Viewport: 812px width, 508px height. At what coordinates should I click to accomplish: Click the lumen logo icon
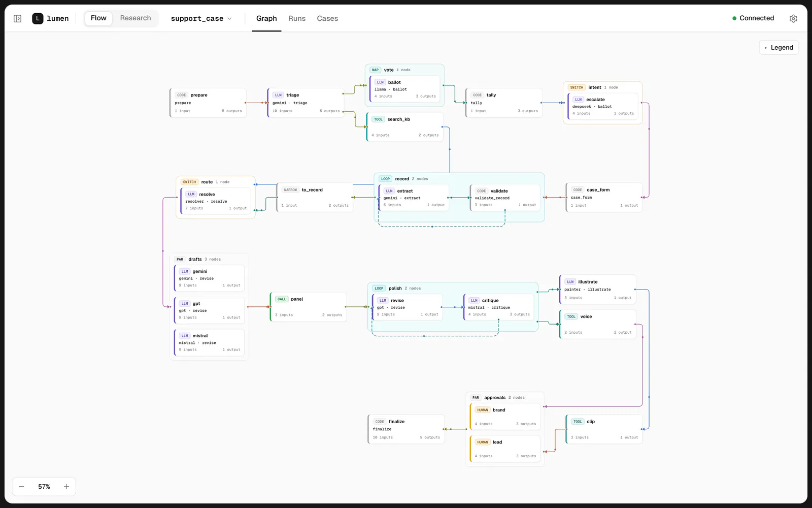pyautogui.click(x=38, y=18)
